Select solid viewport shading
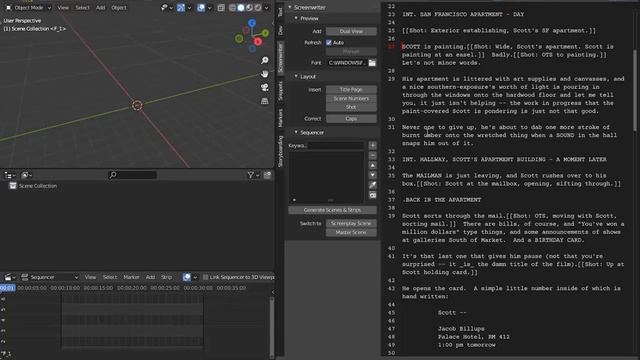Image resolution: width=640 pixels, height=360 pixels. pyautogui.click(x=241, y=7)
